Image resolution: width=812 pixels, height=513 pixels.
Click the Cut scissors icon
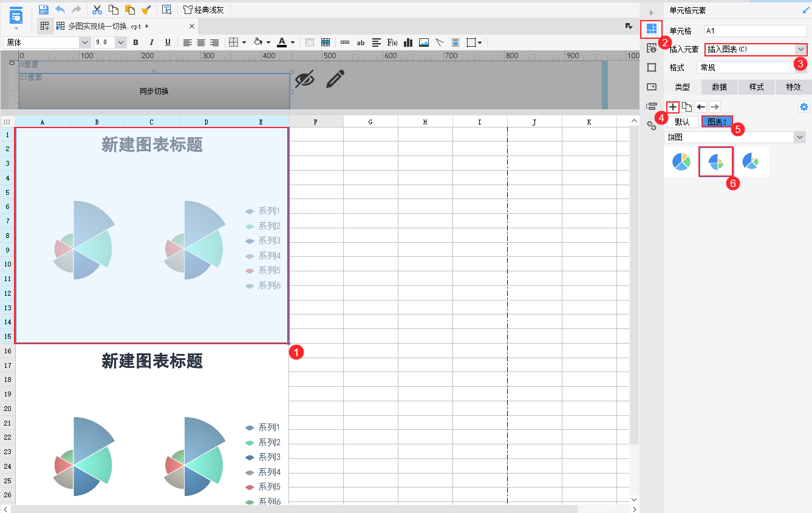(97, 9)
